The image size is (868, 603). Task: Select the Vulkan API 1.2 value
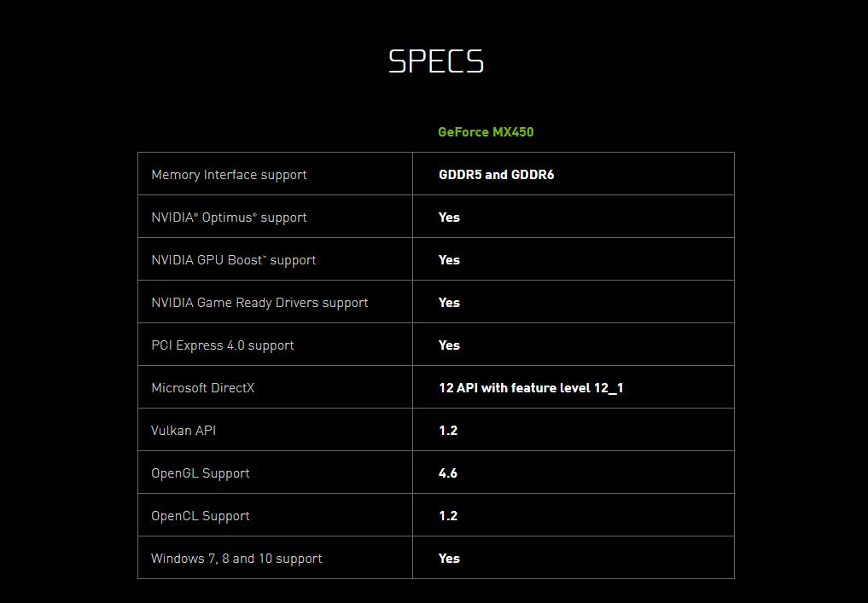[448, 431]
